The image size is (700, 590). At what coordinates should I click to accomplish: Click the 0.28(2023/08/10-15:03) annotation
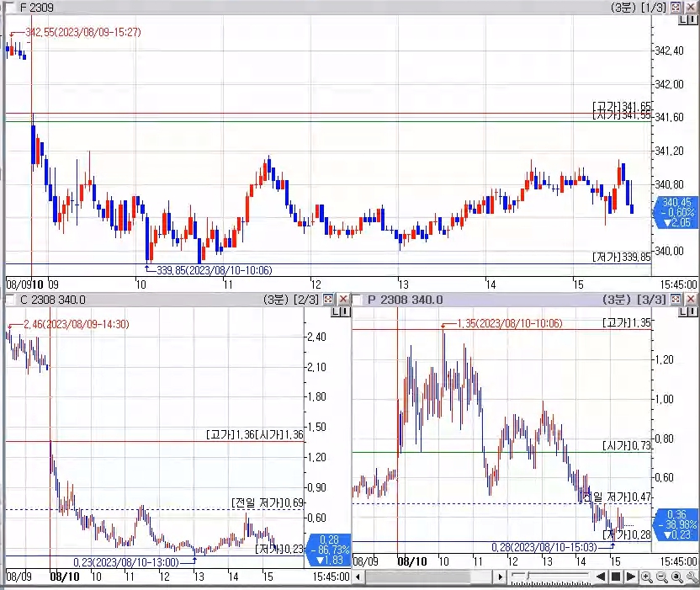(x=544, y=547)
